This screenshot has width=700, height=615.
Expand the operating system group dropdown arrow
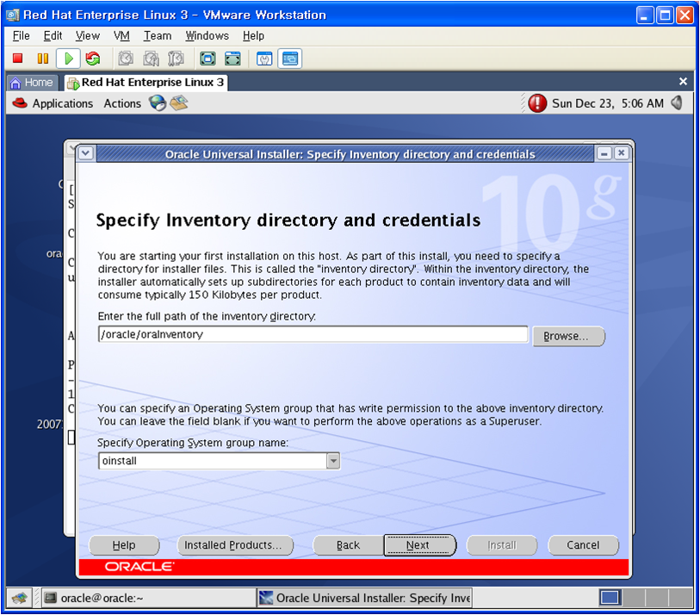(333, 461)
